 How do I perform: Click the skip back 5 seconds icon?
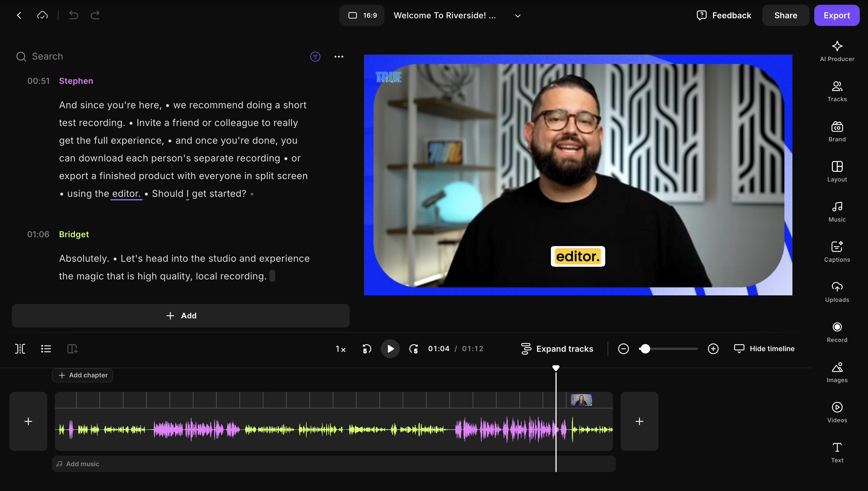[367, 349]
